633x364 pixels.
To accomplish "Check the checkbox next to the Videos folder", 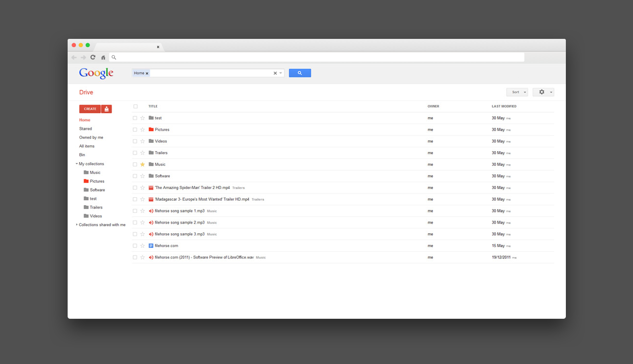I will coord(135,141).
